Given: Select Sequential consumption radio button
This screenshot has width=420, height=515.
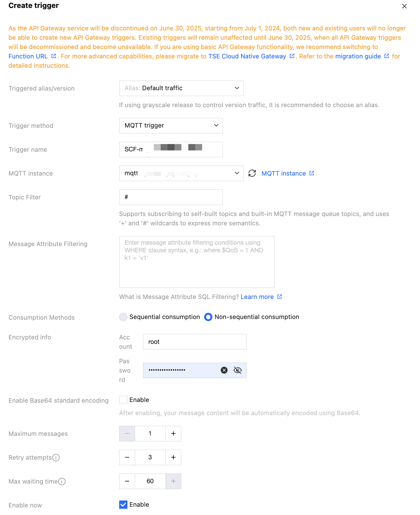Looking at the screenshot, I should [123, 317].
